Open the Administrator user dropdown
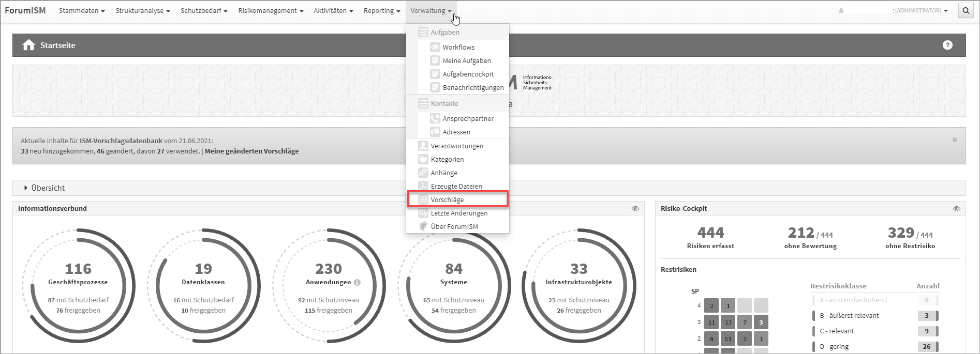Image resolution: width=980 pixels, height=354 pixels. tap(921, 11)
